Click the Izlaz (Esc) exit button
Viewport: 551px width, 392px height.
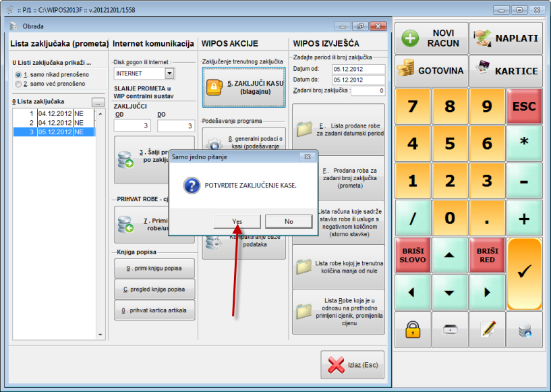(352, 365)
